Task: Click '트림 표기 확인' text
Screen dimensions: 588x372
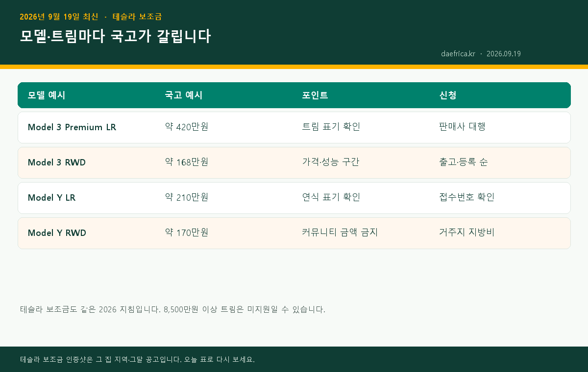Action: (331, 127)
